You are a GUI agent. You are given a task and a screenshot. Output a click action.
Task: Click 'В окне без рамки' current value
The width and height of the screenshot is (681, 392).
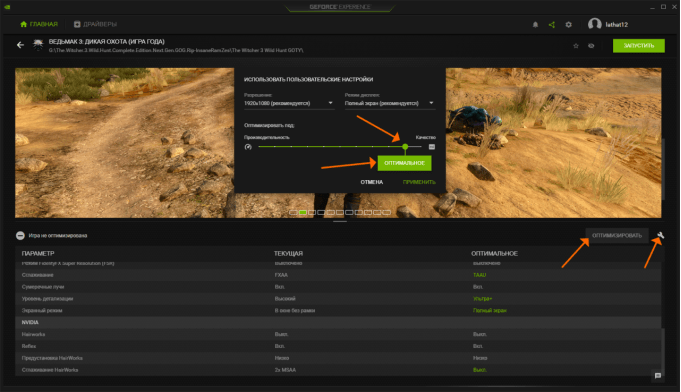(295, 310)
